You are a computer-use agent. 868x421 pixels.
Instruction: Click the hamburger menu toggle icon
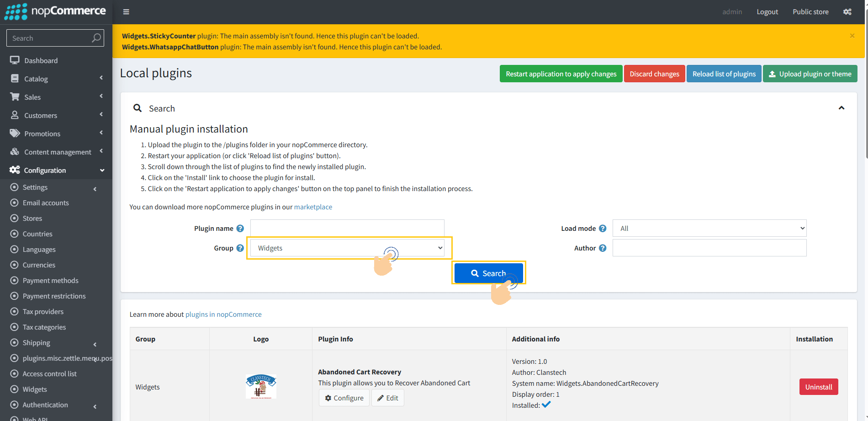tap(126, 12)
